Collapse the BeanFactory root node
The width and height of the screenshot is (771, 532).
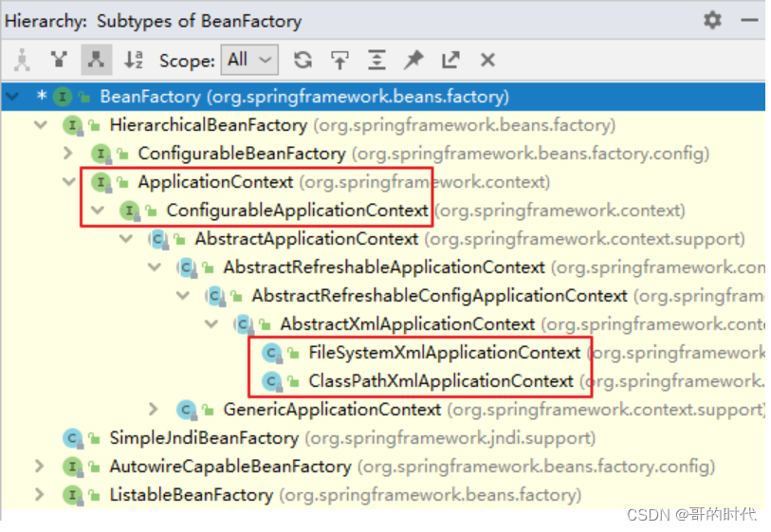click(11, 97)
